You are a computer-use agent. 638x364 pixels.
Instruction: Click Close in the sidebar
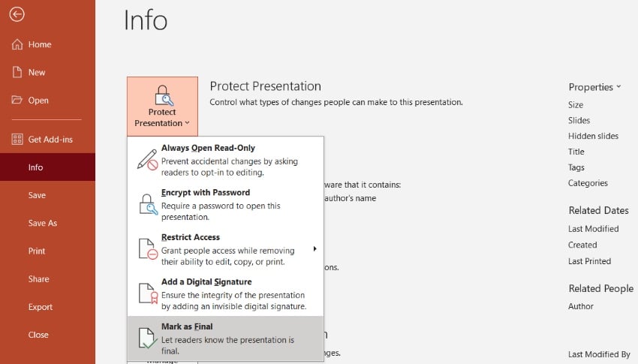38,335
